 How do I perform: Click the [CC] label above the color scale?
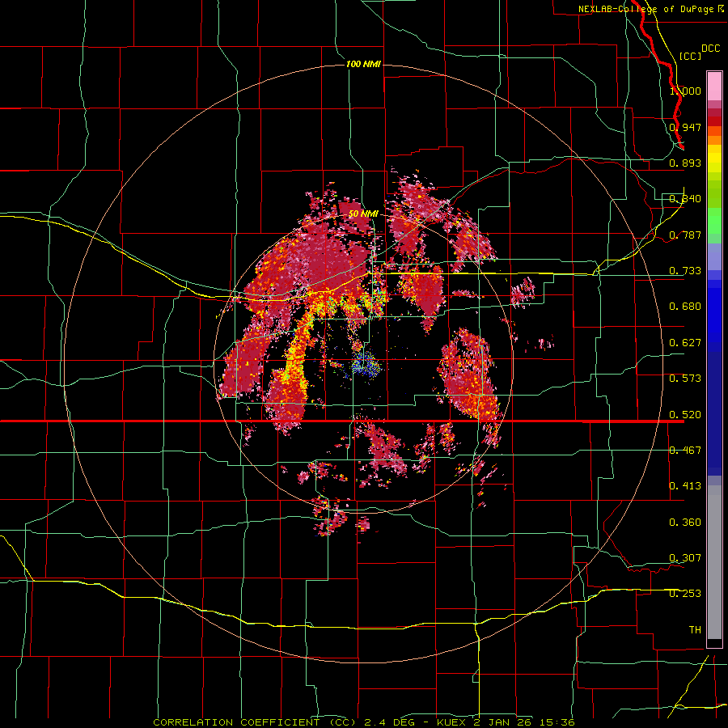point(690,56)
